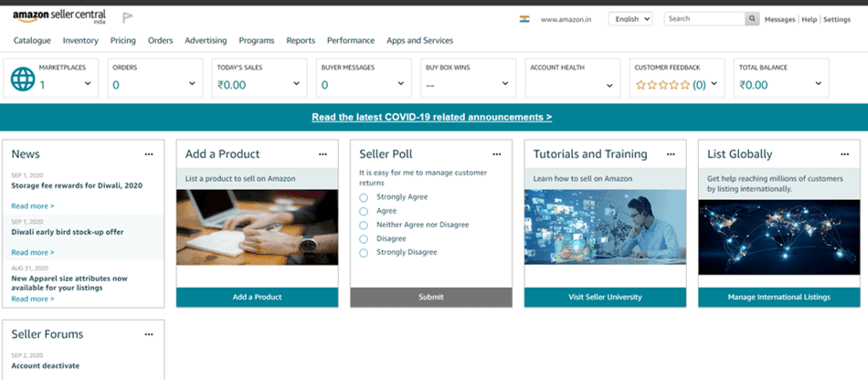Click into the Search input field

click(x=704, y=19)
